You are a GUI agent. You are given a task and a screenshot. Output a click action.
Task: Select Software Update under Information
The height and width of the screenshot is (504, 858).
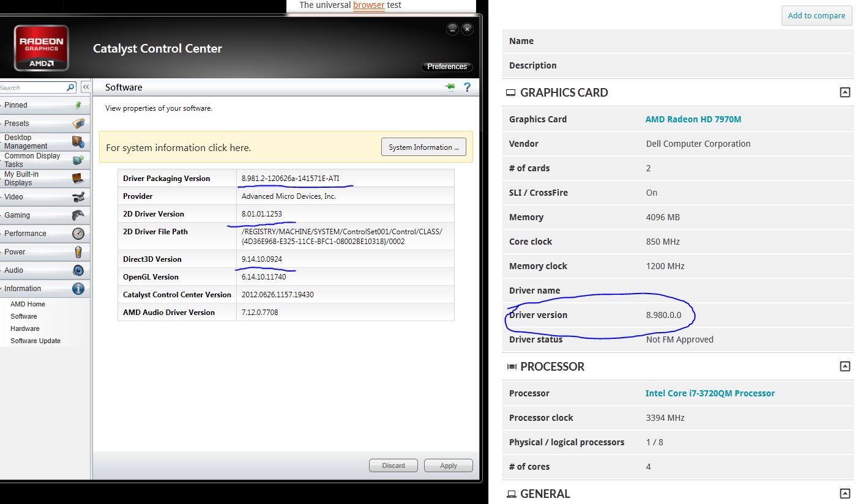click(x=35, y=341)
